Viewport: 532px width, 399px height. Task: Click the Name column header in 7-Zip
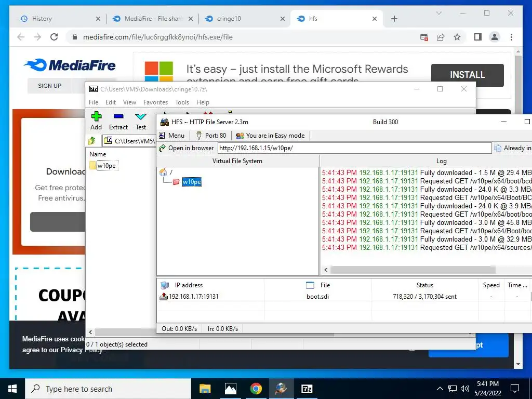(98, 154)
